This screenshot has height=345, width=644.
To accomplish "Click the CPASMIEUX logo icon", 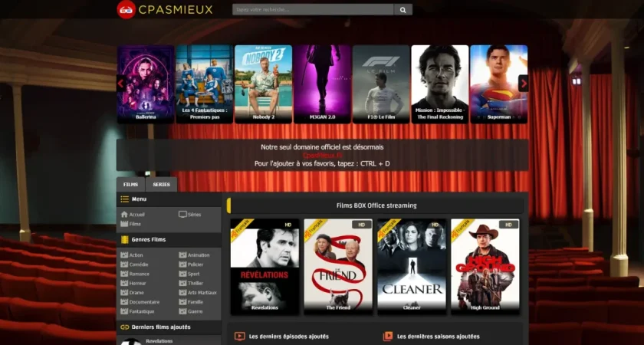I will pyautogui.click(x=126, y=9).
